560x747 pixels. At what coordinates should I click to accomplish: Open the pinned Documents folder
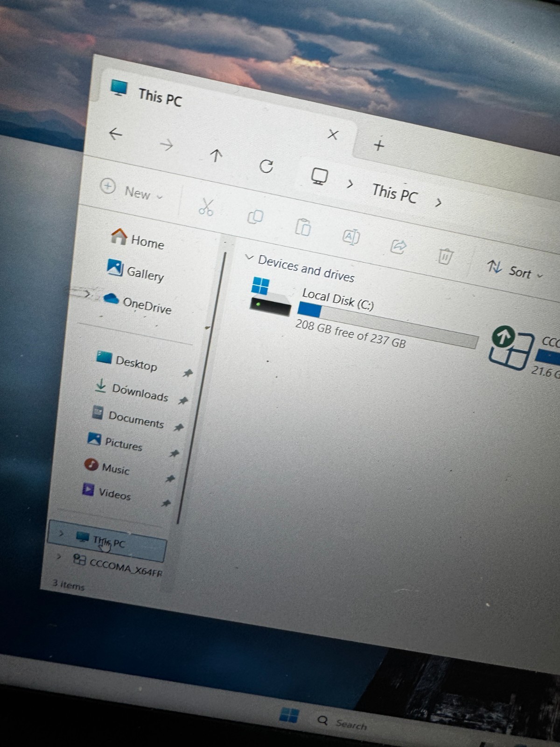(128, 417)
